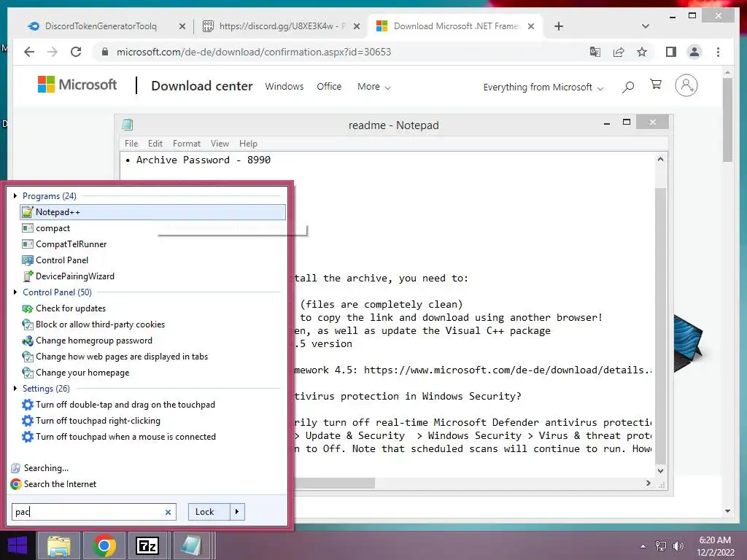Open Notepad Edit menu
This screenshot has height=560, width=747.
click(x=155, y=144)
